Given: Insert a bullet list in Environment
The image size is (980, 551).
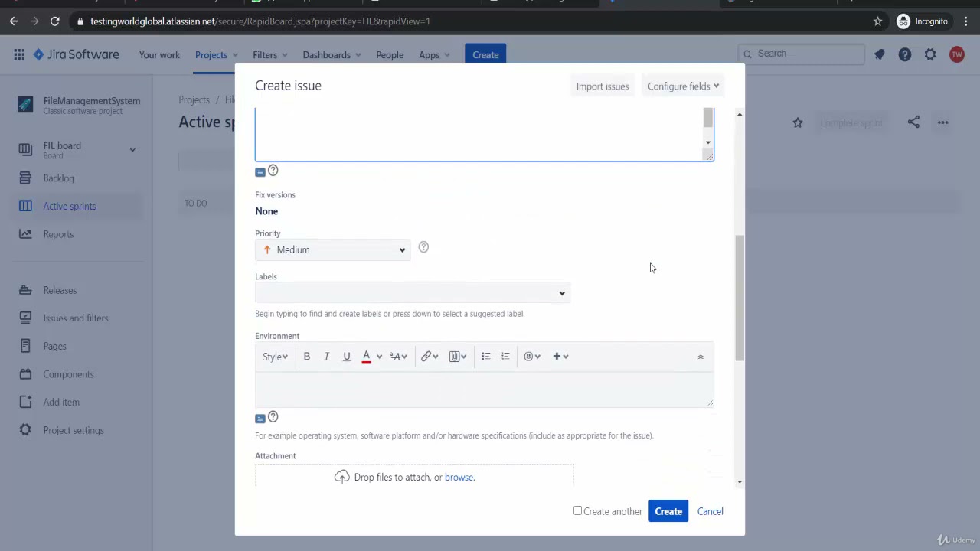Looking at the screenshot, I should [485, 357].
